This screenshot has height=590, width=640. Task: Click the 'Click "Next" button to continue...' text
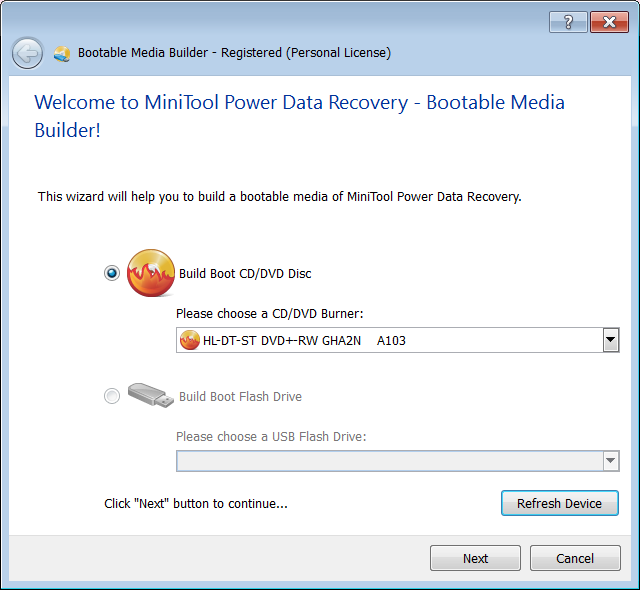(x=196, y=503)
